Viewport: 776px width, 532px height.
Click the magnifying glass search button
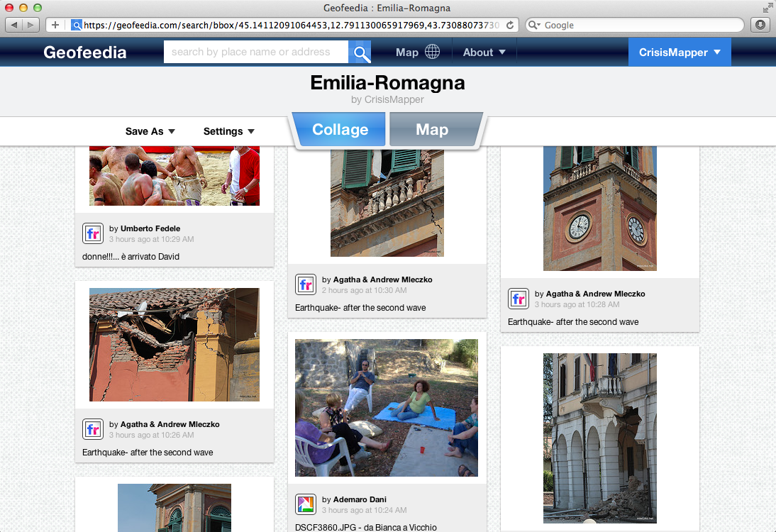click(x=360, y=52)
